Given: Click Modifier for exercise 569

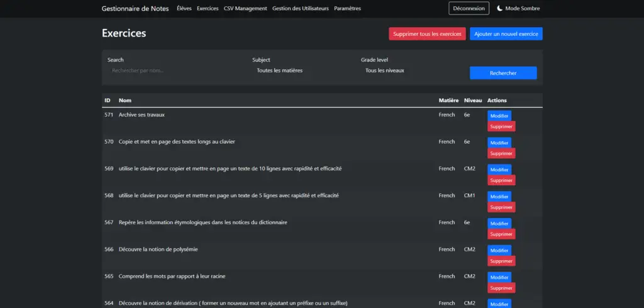Looking at the screenshot, I should [499, 169].
